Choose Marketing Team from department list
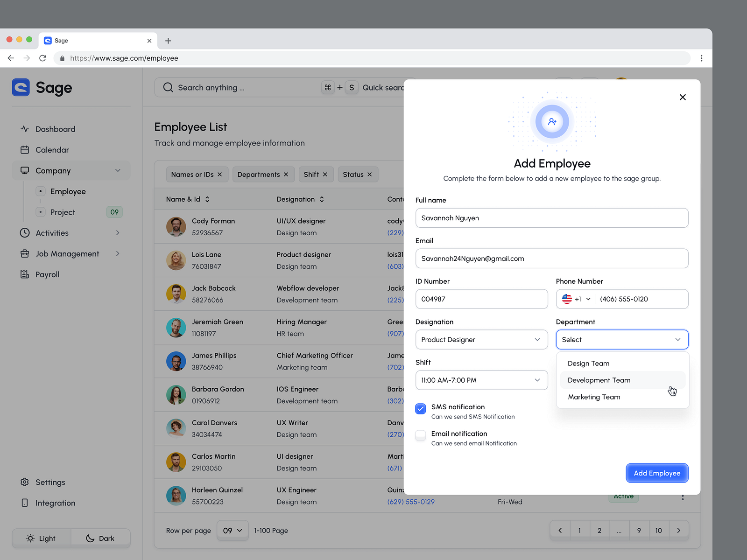Viewport: 747px width, 560px height. tap(594, 397)
